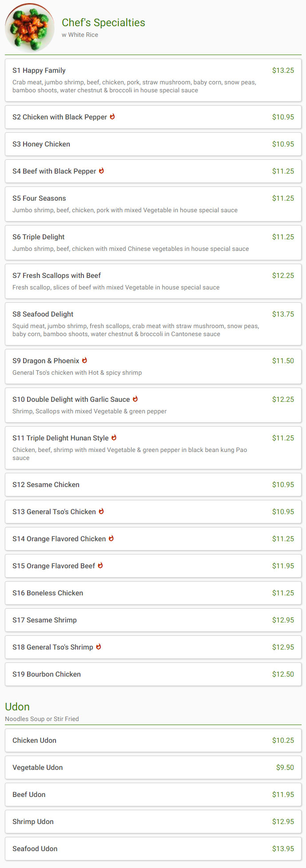Click the flame icon beside General Tso's Chicken
This screenshot has width=306, height=868.
pyautogui.click(x=101, y=511)
